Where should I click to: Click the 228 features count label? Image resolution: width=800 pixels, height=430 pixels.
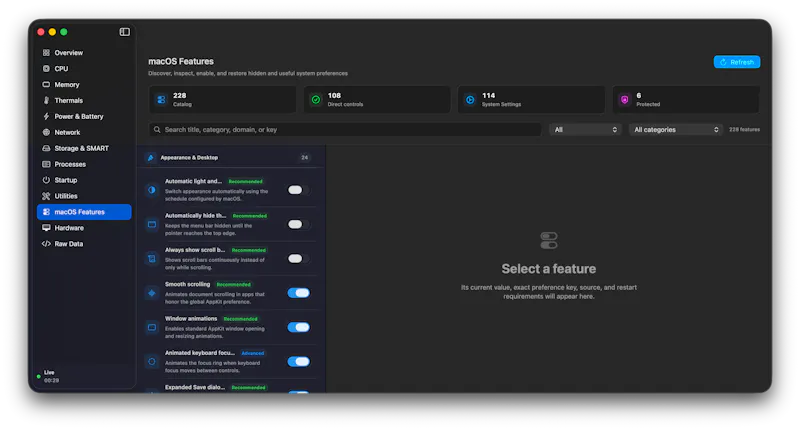pyautogui.click(x=744, y=130)
